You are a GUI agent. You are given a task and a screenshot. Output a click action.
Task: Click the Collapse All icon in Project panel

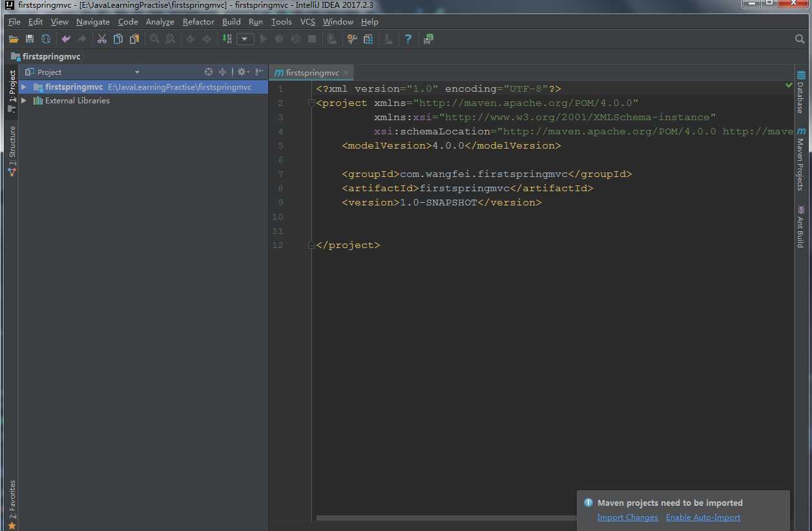[x=222, y=72]
